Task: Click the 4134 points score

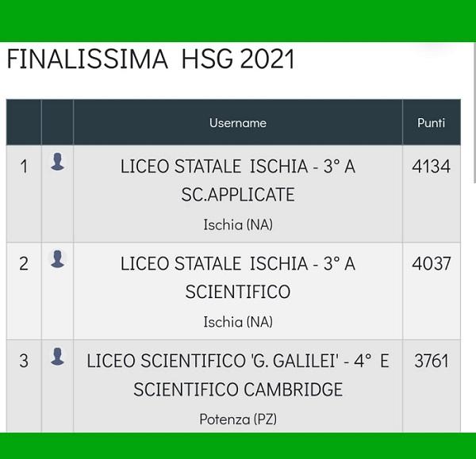Action: tap(431, 166)
